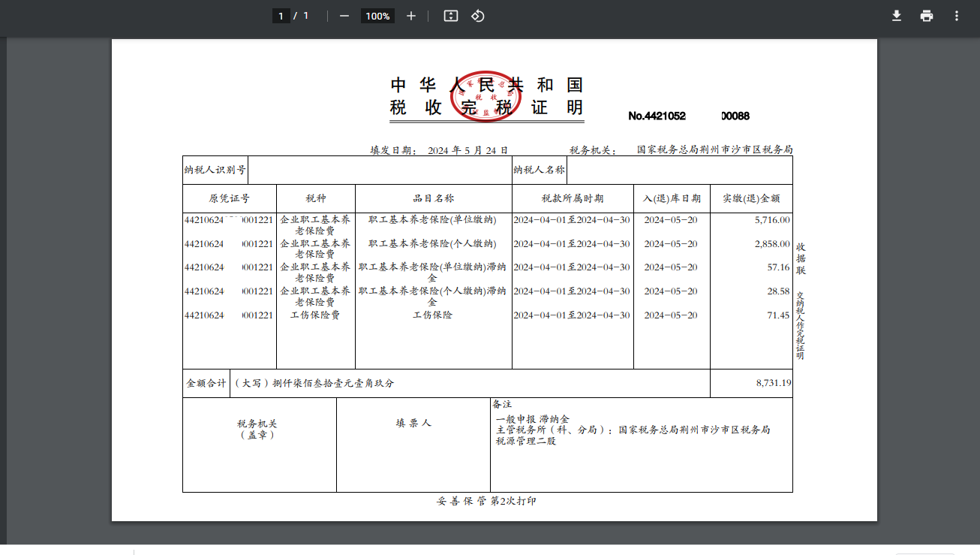Click the 2024-05-20 date in the 5,716.00 row
Image resolution: width=980 pixels, height=555 pixels.
[x=671, y=220]
